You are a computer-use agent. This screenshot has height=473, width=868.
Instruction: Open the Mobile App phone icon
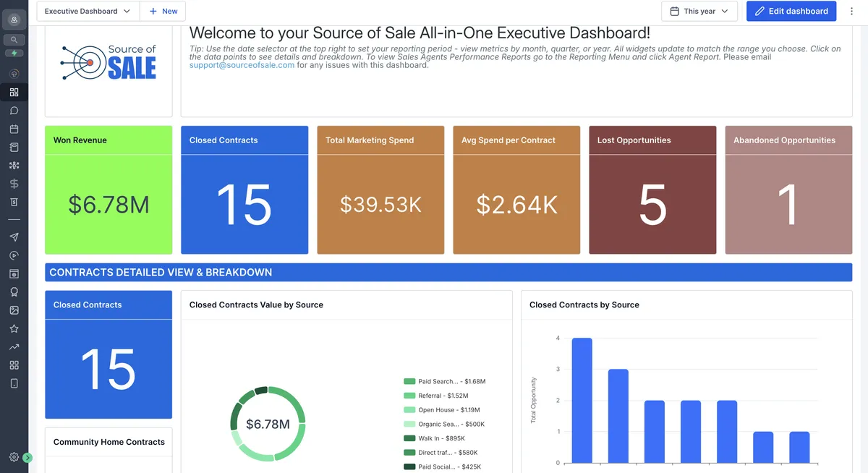pos(14,383)
